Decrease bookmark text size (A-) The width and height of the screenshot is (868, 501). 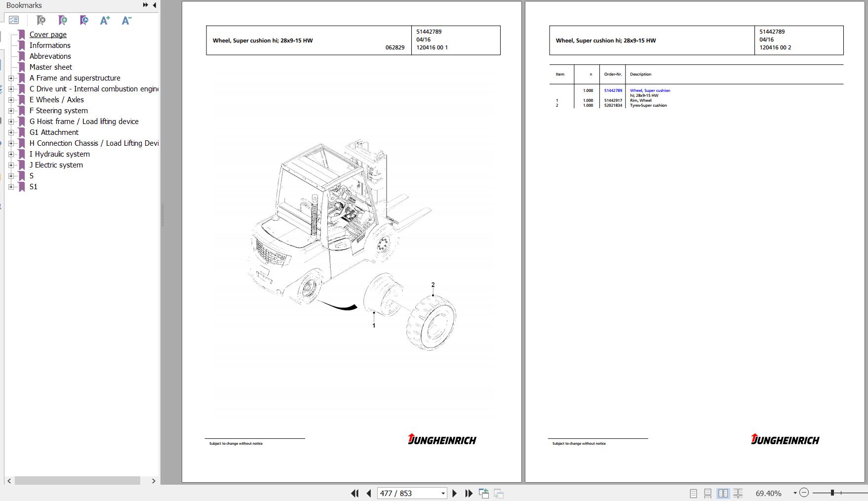point(126,20)
